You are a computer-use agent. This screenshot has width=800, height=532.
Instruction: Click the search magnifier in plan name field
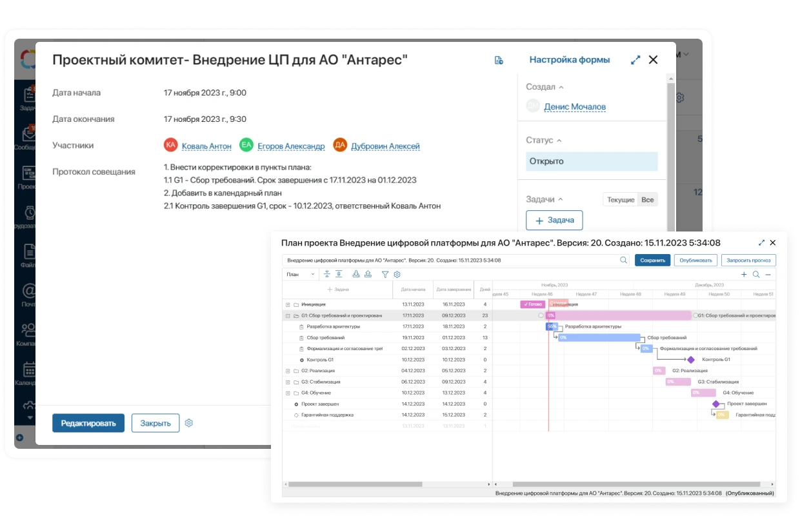(x=623, y=261)
